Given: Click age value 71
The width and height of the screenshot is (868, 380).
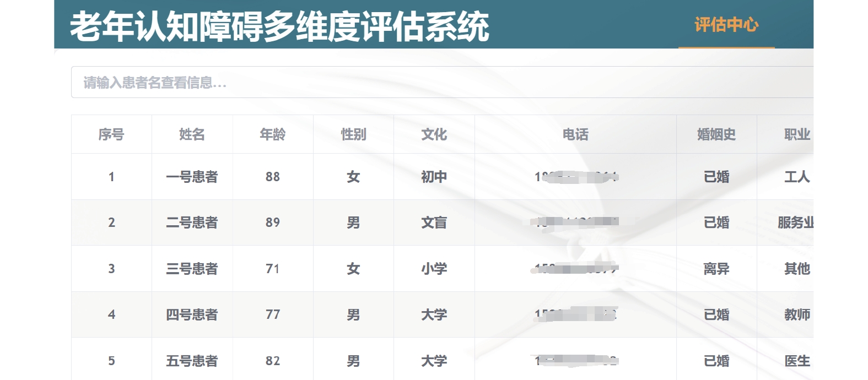Looking at the screenshot, I should (273, 269).
